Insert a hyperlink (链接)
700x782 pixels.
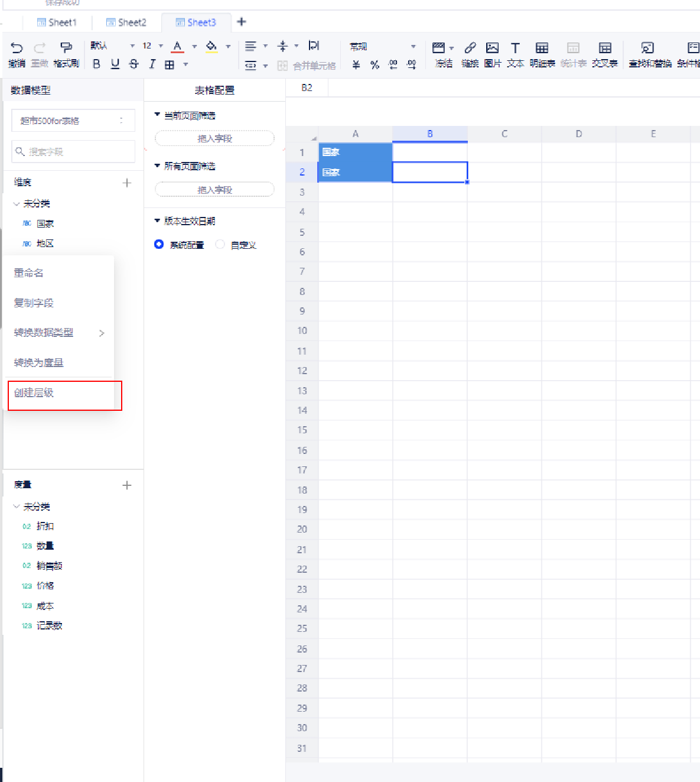pyautogui.click(x=470, y=48)
